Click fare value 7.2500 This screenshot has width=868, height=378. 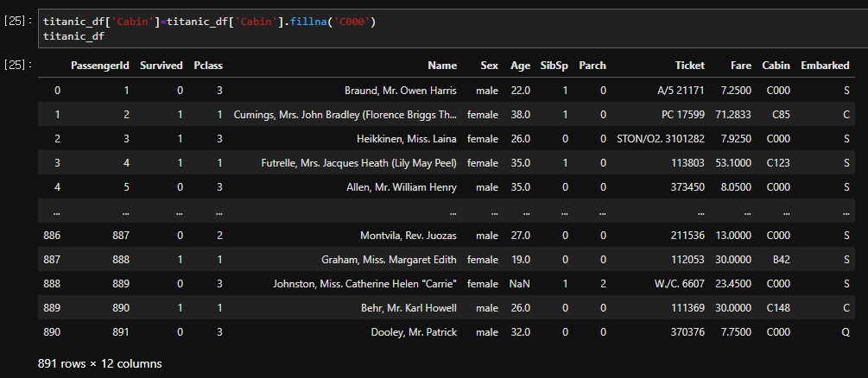pyautogui.click(x=738, y=91)
